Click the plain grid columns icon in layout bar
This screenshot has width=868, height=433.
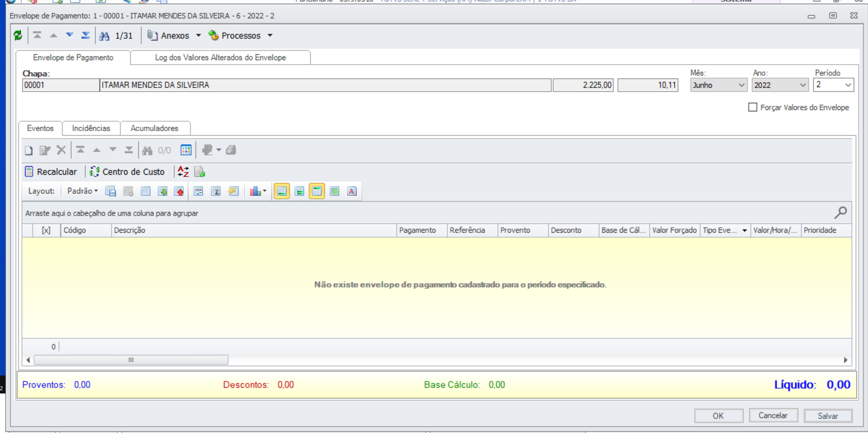pyautogui.click(x=146, y=191)
